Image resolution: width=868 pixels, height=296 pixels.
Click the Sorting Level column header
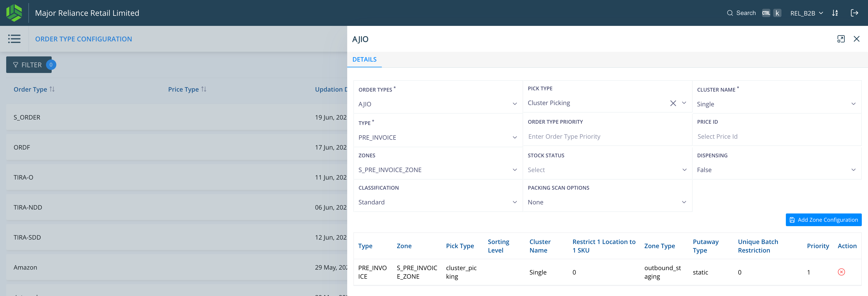498,246
